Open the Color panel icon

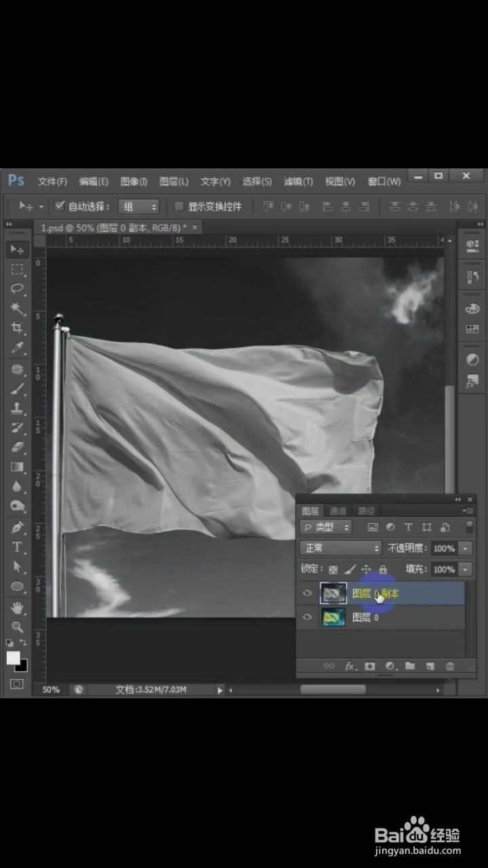[x=472, y=309]
